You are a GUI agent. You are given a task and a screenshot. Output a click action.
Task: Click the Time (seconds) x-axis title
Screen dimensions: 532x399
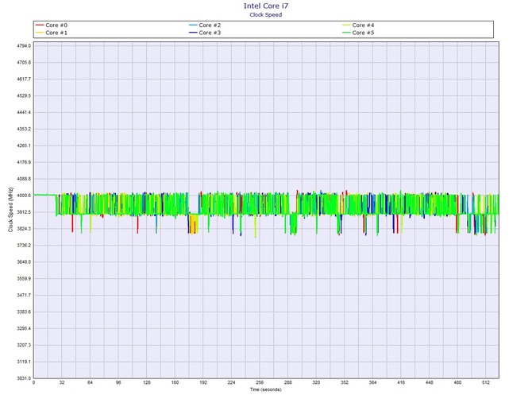click(267, 390)
